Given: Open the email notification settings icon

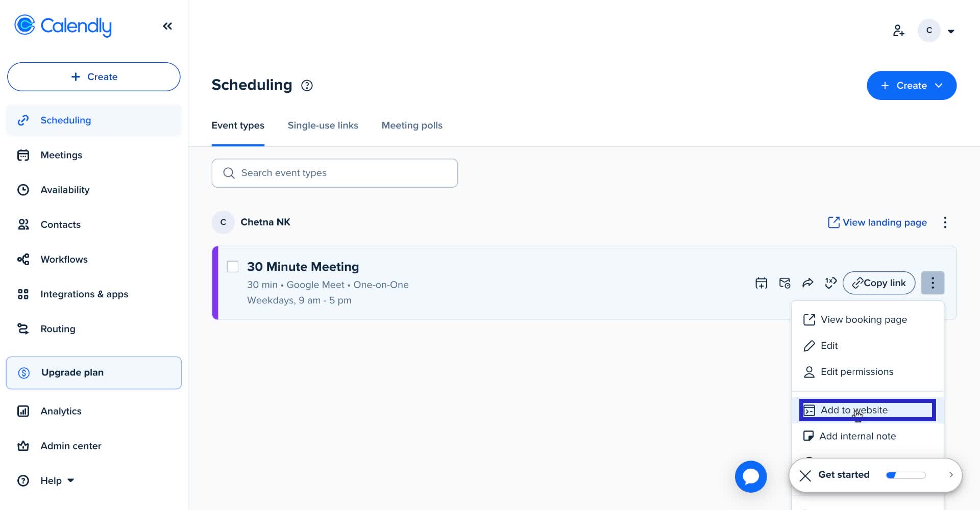Looking at the screenshot, I should pos(785,283).
